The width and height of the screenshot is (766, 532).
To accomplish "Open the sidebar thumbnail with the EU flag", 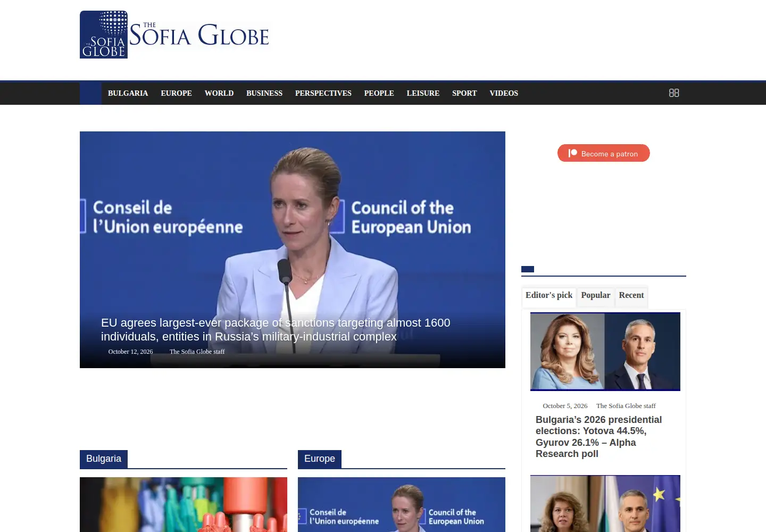I will (605, 503).
